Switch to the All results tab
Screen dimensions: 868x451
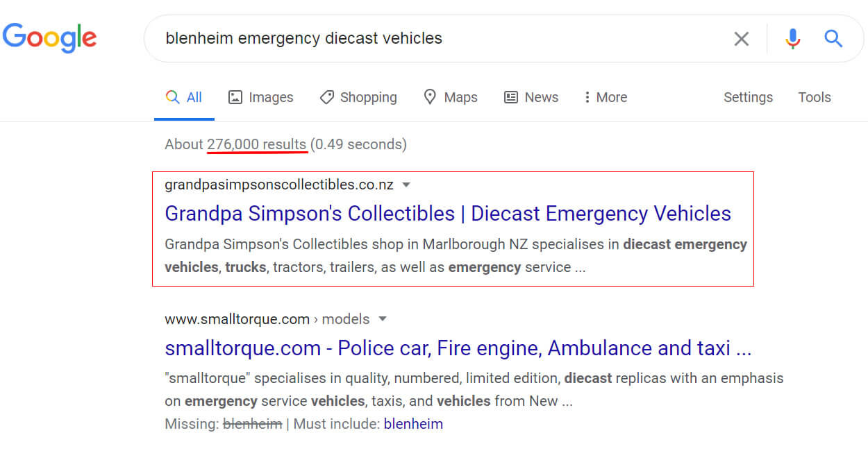point(184,97)
